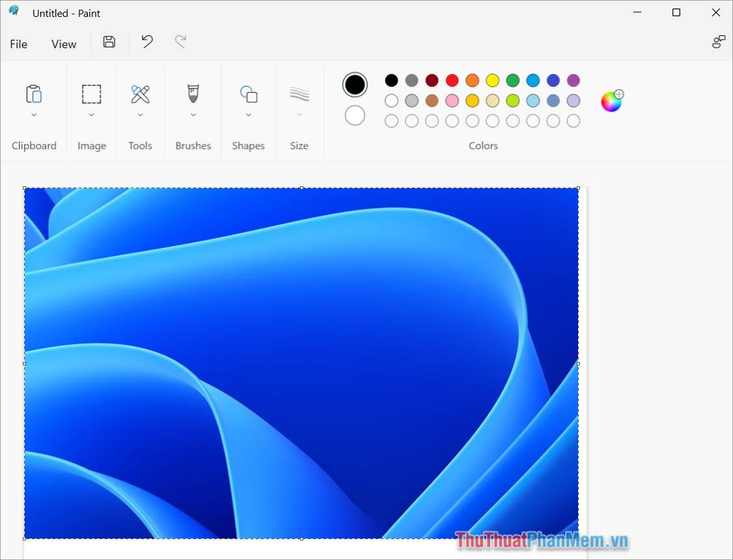Click the Shapes tool icon

pos(248,96)
